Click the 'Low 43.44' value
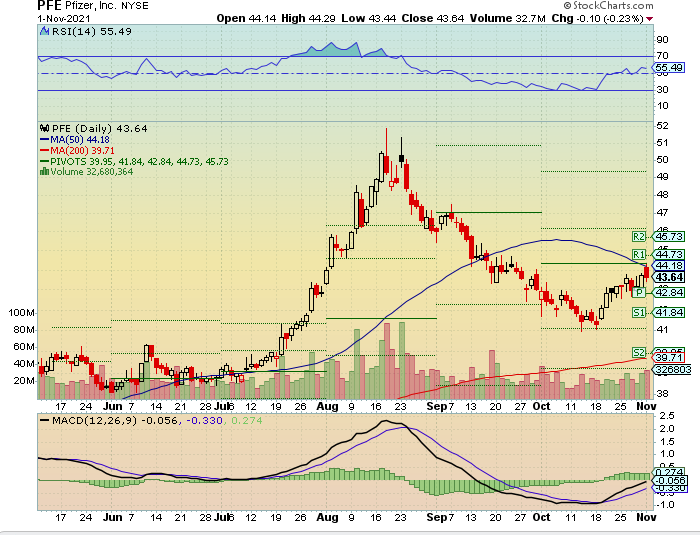This screenshot has width=700, height=535. tap(369, 18)
